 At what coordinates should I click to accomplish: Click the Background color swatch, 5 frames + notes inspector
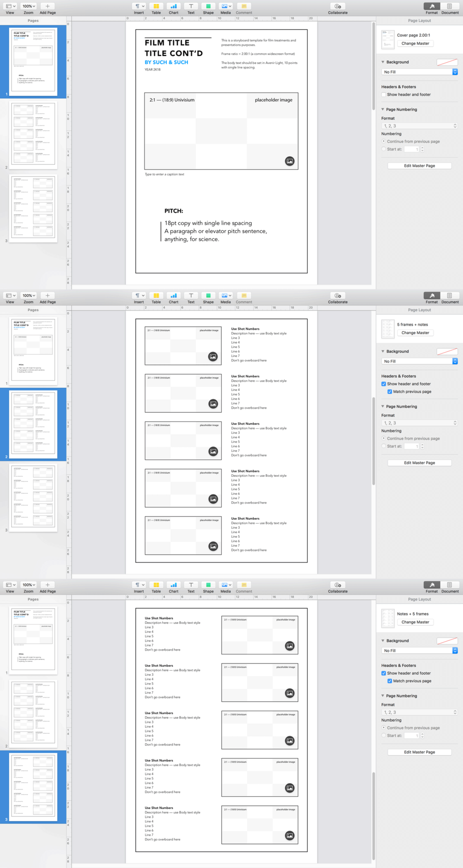pos(447,352)
